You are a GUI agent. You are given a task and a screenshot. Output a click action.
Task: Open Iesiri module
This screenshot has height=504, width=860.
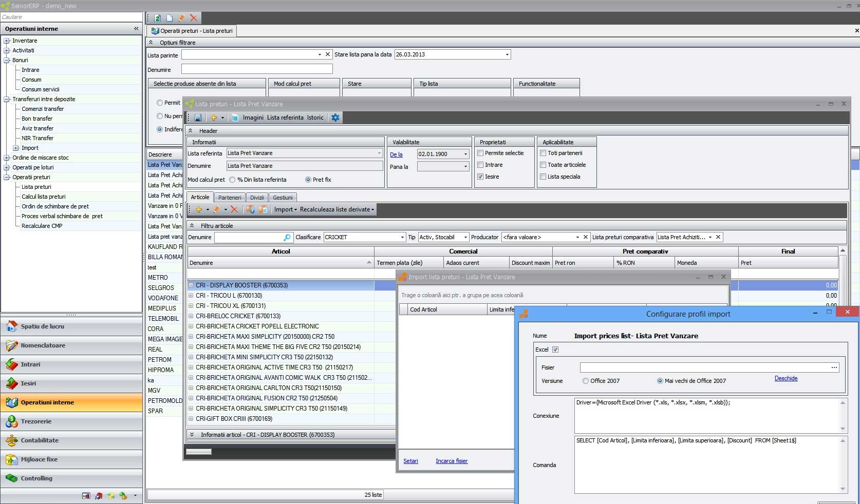71,383
